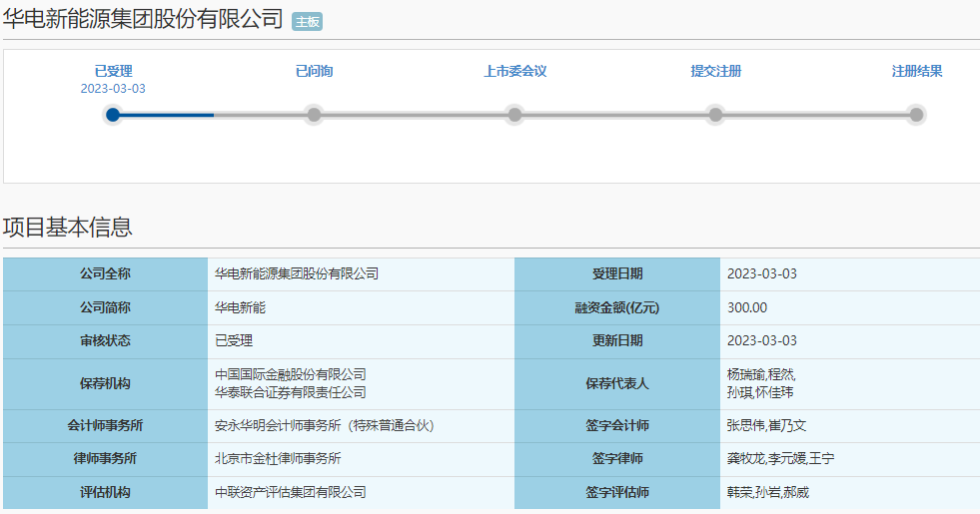980x514 pixels.
Task: Click date 2023-03-03 under 已受理 stage
Action: [113, 89]
